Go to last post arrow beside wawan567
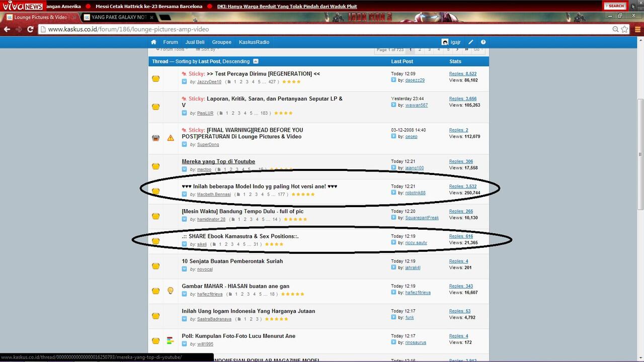This screenshot has width=644, height=362. coord(394,105)
